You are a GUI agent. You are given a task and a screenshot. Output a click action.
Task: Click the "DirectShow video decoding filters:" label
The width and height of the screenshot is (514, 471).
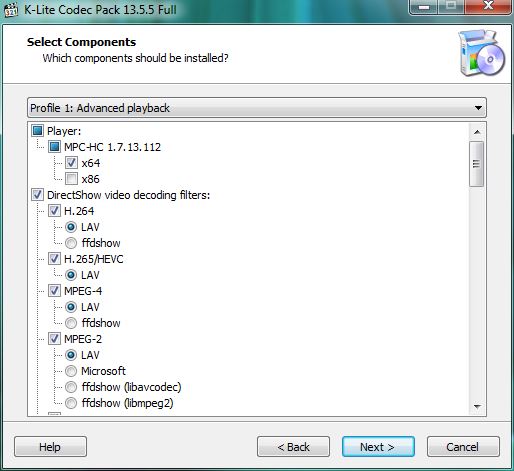pos(129,195)
